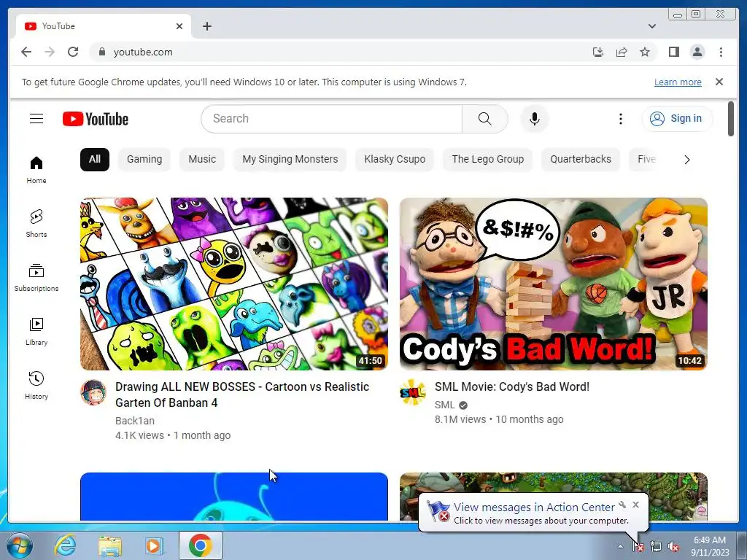View site information padlock icon
The width and height of the screenshot is (747, 560).
[101, 52]
